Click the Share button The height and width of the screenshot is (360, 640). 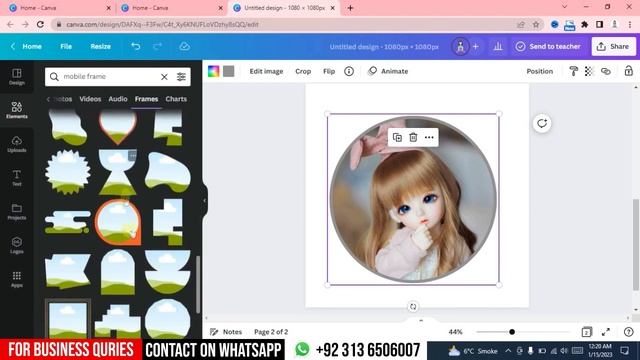coord(613,47)
